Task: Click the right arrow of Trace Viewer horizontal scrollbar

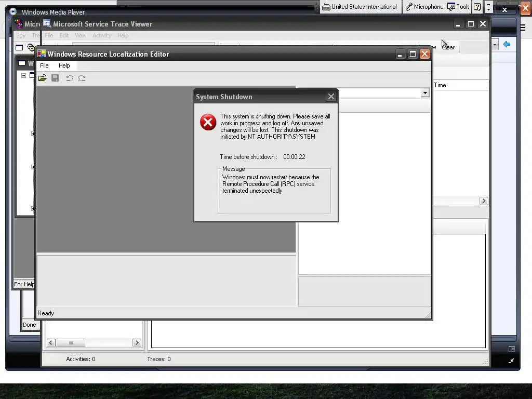Action: [137, 343]
